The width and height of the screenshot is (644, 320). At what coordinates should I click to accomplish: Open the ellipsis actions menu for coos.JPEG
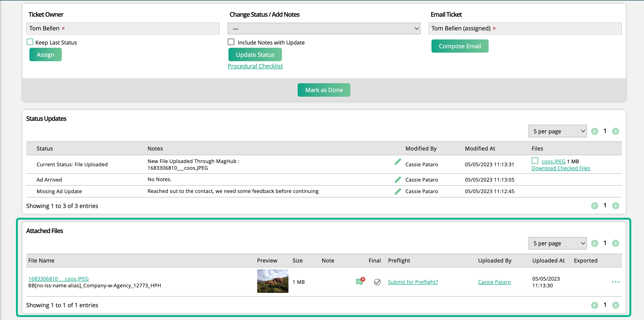click(x=616, y=282)
